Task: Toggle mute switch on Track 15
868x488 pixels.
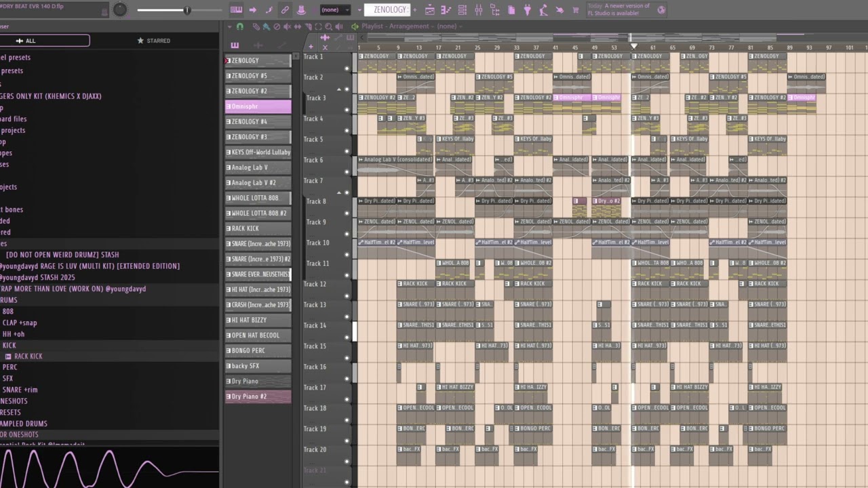Action: click(x=347, y=357)
